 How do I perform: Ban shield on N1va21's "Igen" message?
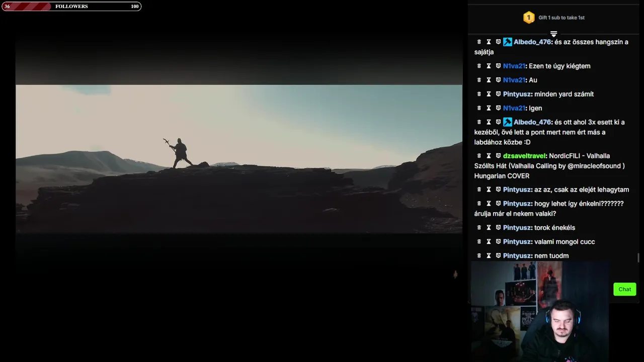(x=498, y=108)
